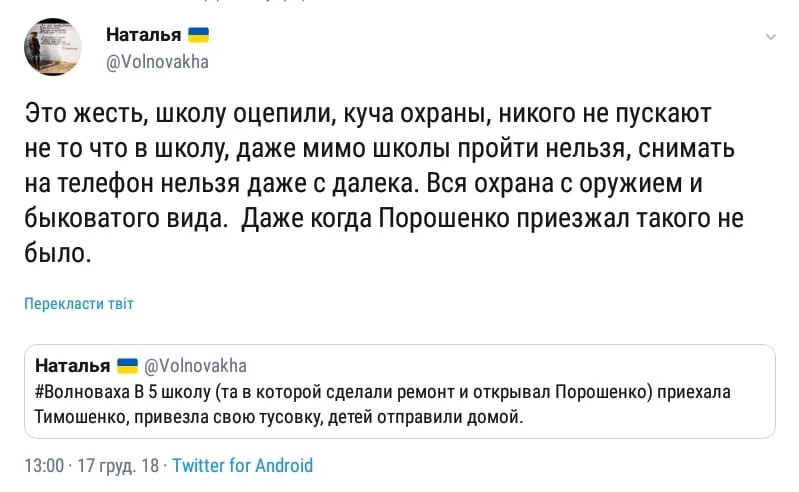Screen dimensions: 799x492
Task: Click the flag emoji in the quoted tweet
Action: pyautogui.click(x=127, y=365)
